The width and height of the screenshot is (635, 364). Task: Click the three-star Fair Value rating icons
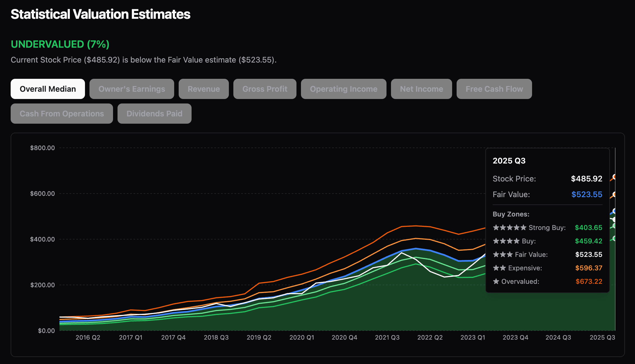point(503,254)
